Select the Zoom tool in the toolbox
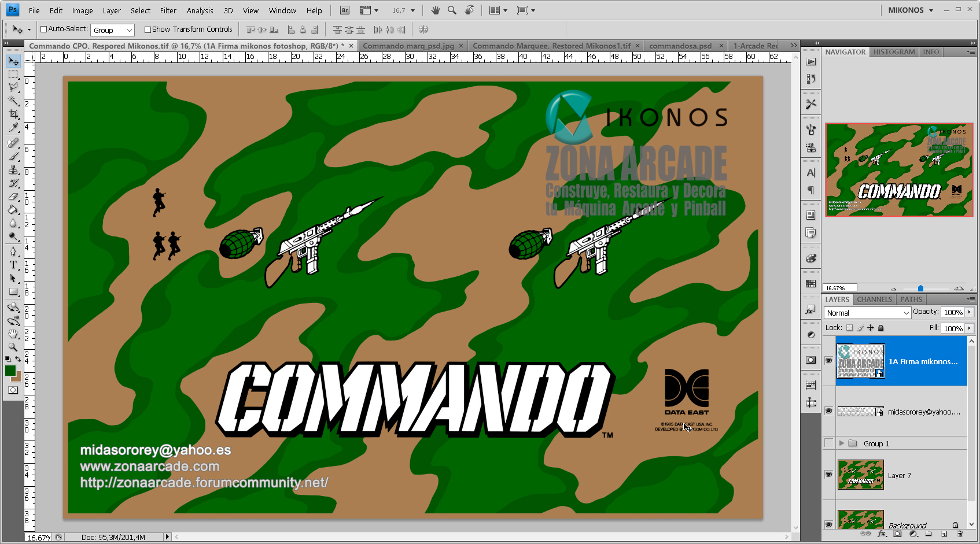The height and width of the screenshot is (544, 980). pos(13,347)
